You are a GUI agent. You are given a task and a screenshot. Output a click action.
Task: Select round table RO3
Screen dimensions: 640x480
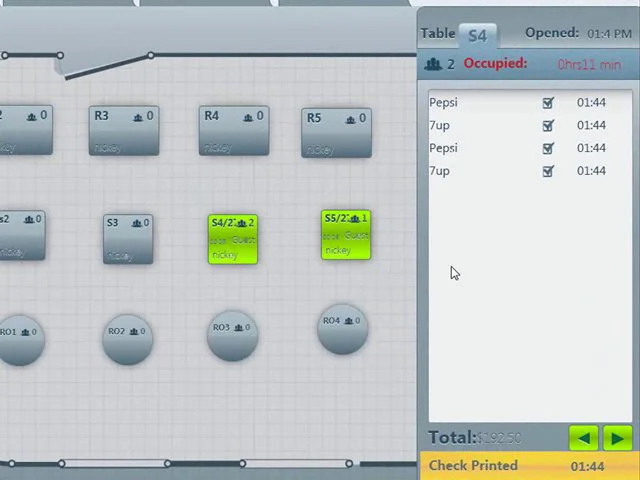click(x=232, y=336)
